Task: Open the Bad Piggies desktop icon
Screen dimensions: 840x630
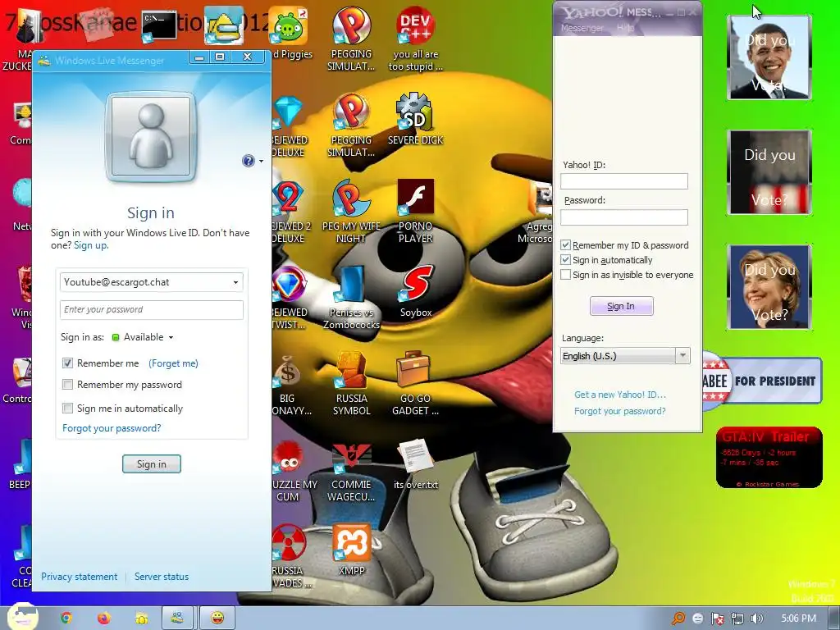Action: click(290, 27)
